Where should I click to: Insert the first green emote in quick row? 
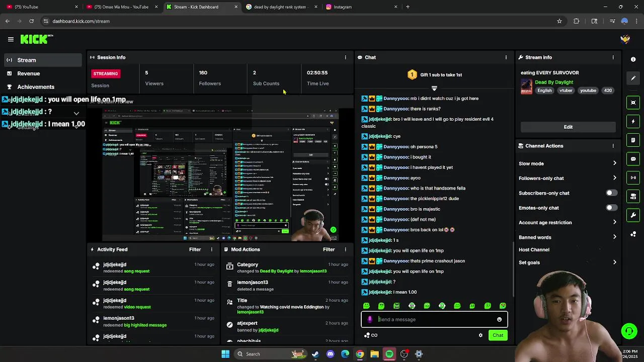click(x=366, y=306)
